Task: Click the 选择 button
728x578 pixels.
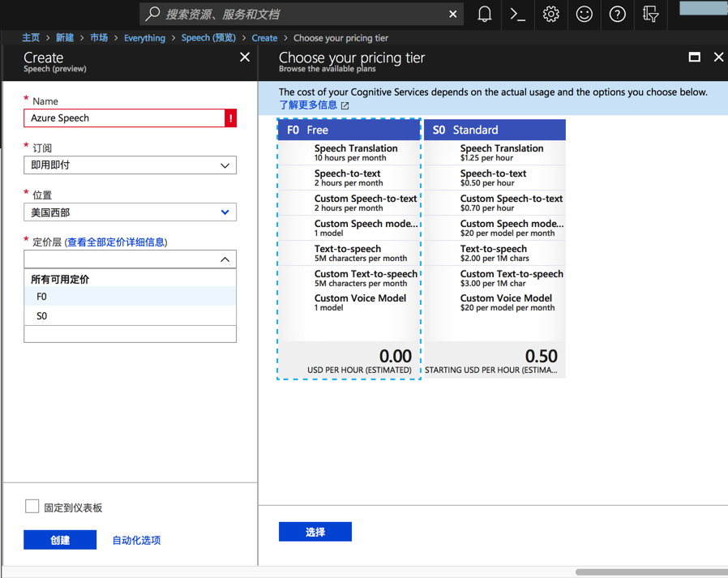Action: click(315, 532)
